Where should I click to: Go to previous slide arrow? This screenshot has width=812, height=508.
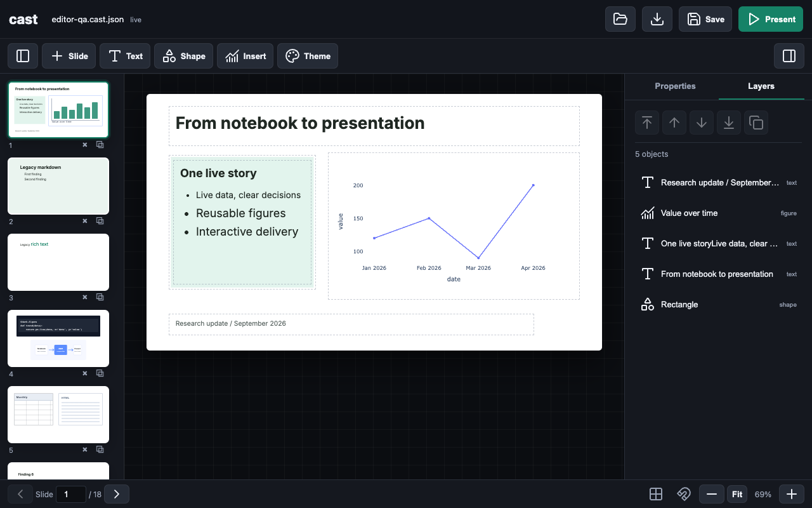coord(20,494)
